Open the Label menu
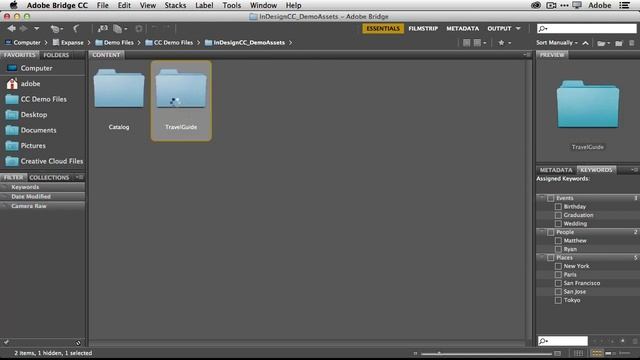Screen dimensions: 640x360 [x=204, y=5]
